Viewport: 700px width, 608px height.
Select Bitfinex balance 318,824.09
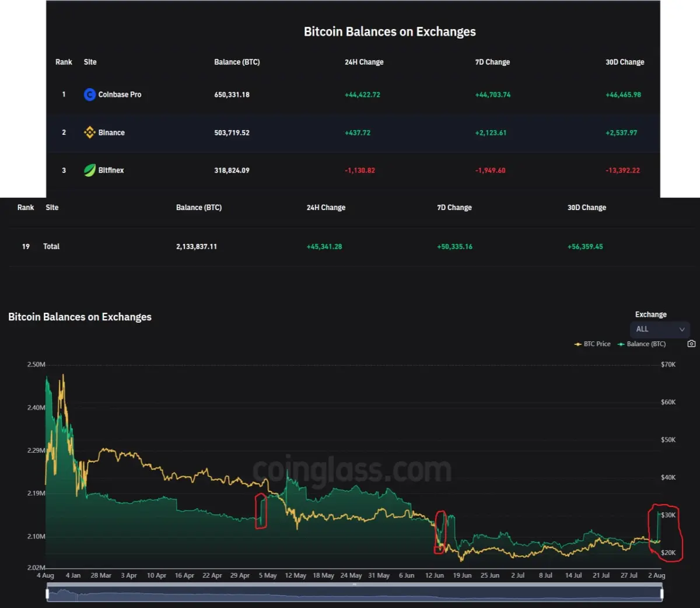pyautogui.click(x=232, y=170)
